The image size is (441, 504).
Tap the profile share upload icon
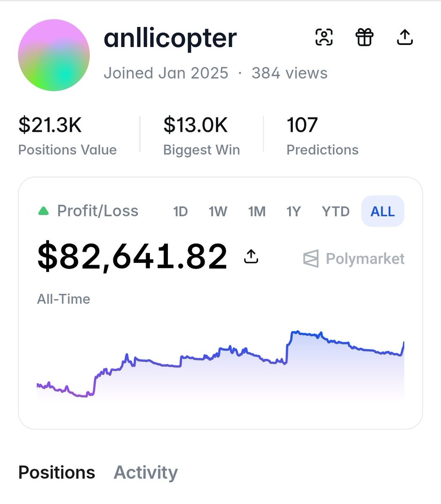tap(405, 37)
